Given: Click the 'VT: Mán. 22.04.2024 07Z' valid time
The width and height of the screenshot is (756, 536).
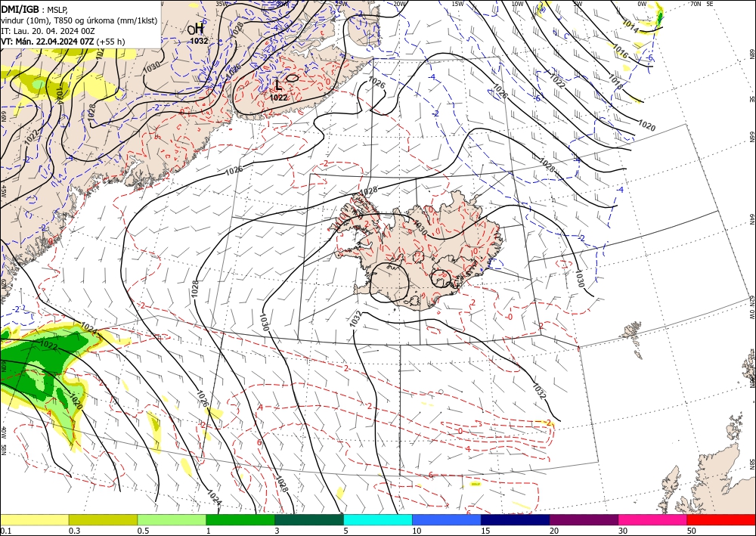Looking at the screenshot, I should pyautogui.click(x=48, y=42).
